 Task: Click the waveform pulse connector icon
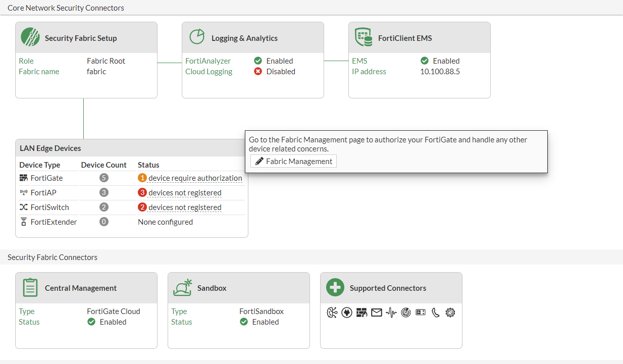click(x=391, y=313)
